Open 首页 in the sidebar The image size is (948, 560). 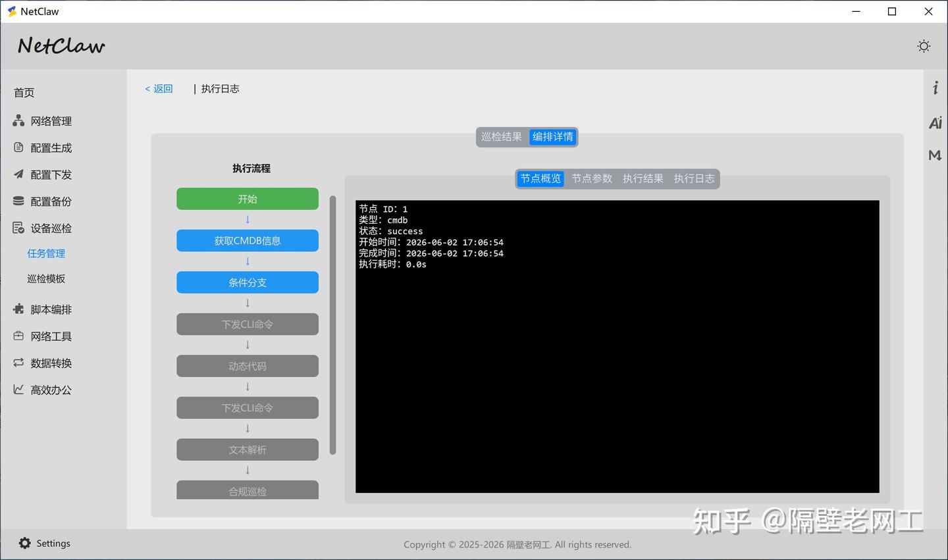point(24,93)
